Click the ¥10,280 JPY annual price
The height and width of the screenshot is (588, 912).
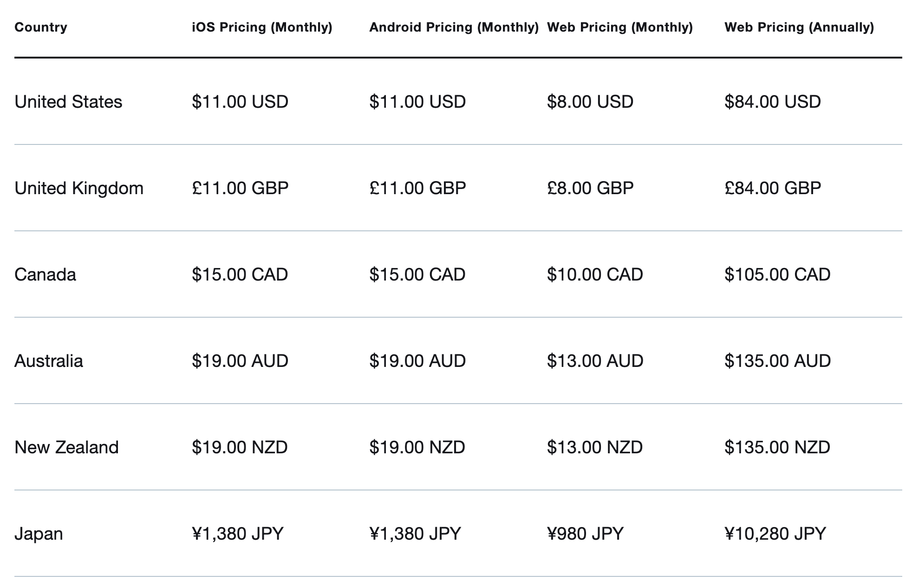[775, 534]
